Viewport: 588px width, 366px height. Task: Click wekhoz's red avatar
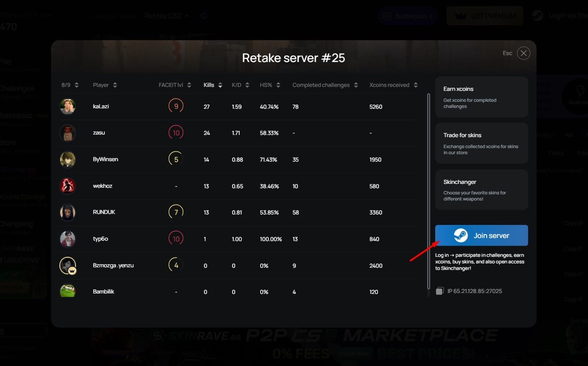tap(68, 186)
